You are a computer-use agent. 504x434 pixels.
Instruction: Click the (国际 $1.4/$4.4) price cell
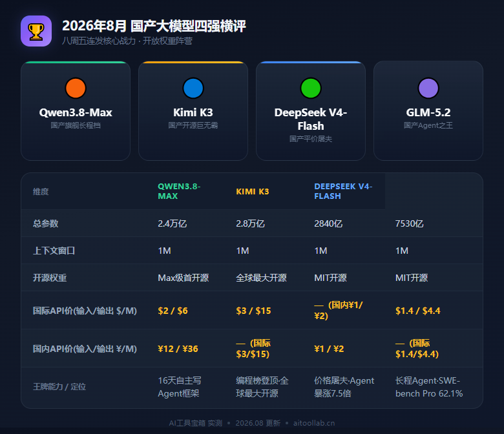tap(417, 349)
